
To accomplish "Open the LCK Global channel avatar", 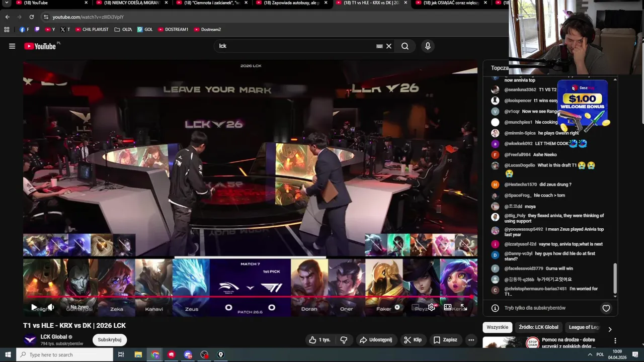I will pos(30,340).
